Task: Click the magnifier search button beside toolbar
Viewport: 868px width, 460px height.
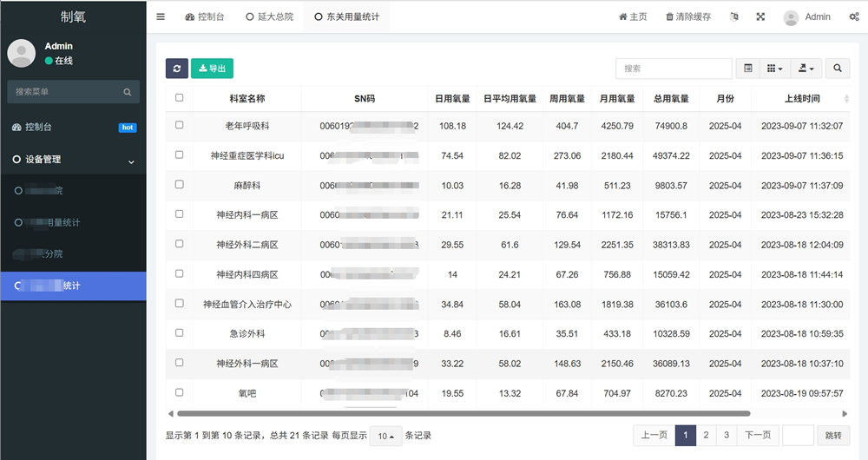Action: pos(838,68)
